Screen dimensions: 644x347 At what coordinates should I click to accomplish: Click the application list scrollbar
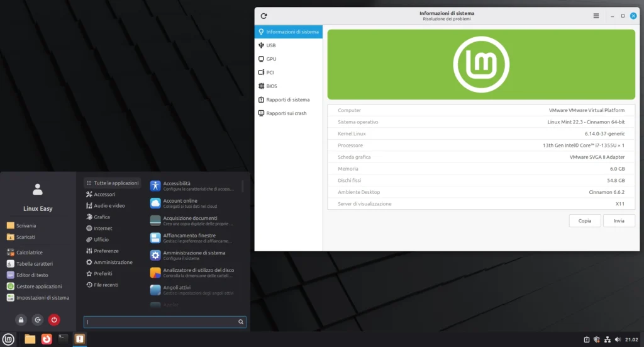(243, 186)
